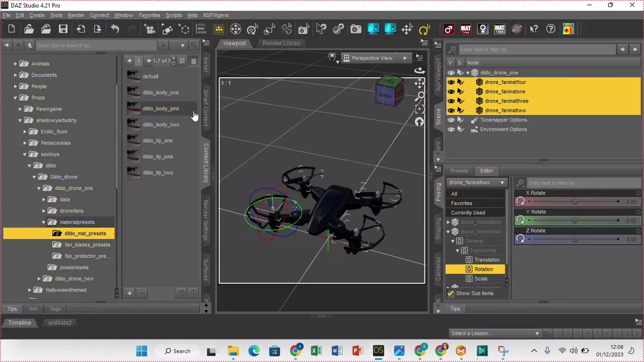Click the New file icon
Screen dimensions: 644x362
click(12, 29)
